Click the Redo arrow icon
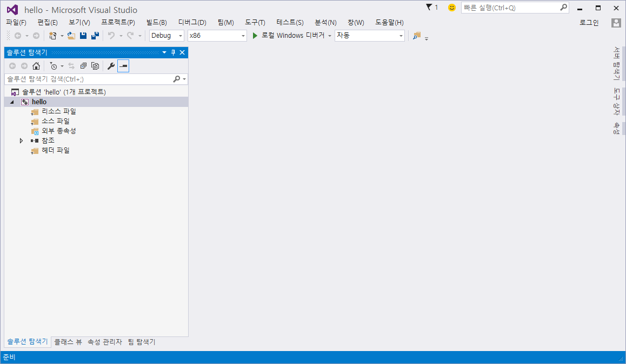626x364 pixels. point(130,36)
